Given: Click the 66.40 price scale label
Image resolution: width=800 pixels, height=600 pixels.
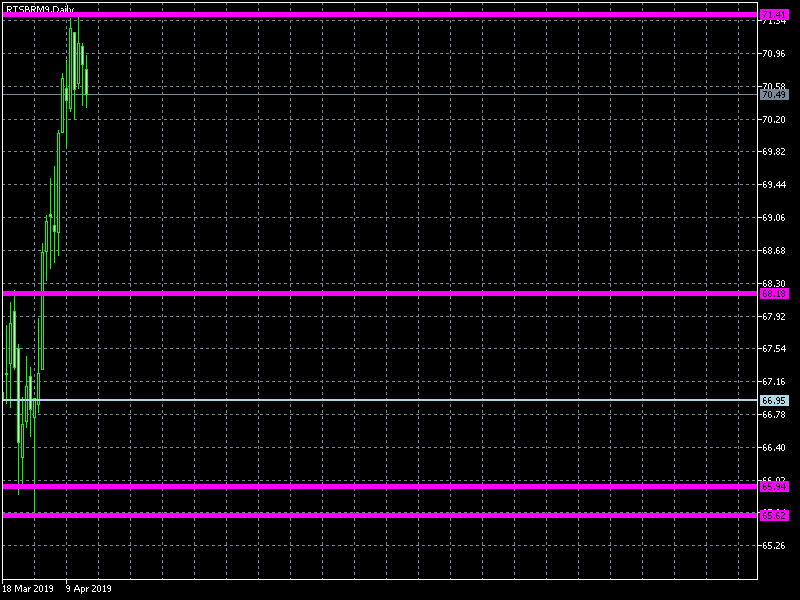Looking at the screenshot, I should coord(773,447).
